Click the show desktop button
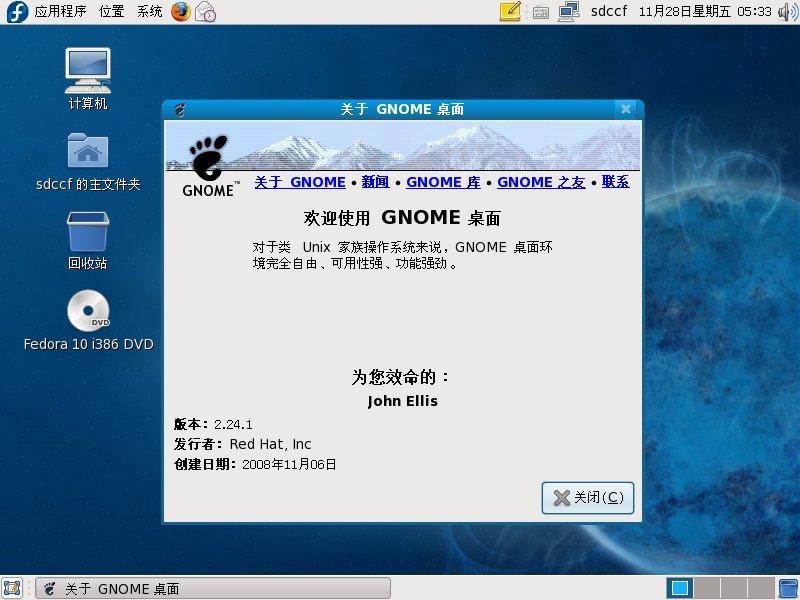The image size is (800, 600). [x=13, y=588]
